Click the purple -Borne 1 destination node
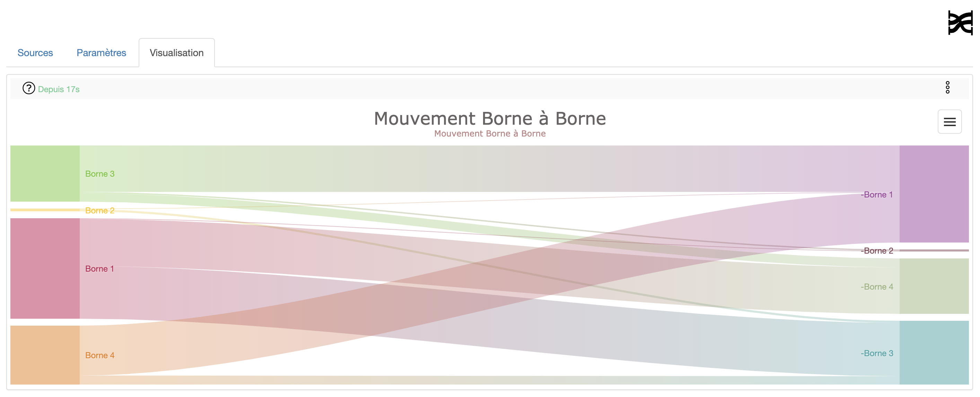Image resolution: width=980 pixels, height=397 pixels. 934,194
